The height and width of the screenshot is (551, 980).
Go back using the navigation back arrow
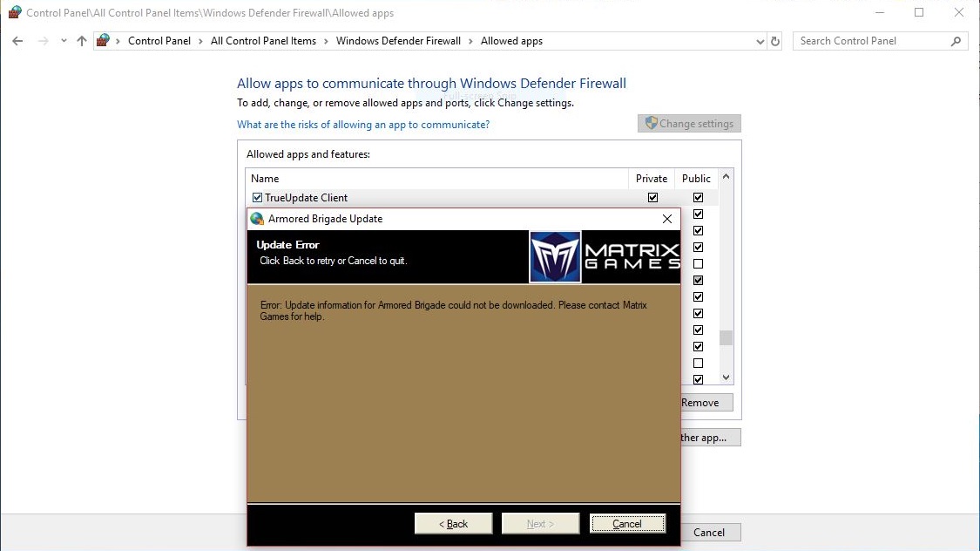(17, 41)
